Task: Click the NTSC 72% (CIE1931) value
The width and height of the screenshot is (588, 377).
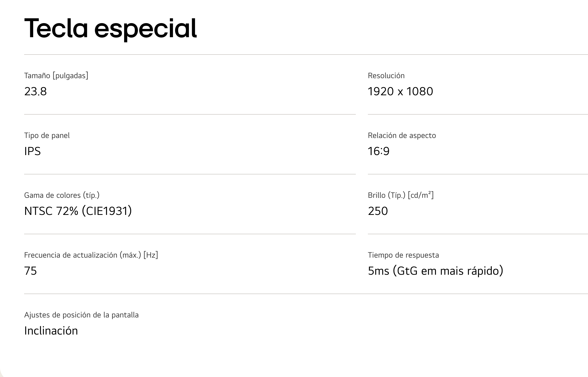Action: (78, 211)
